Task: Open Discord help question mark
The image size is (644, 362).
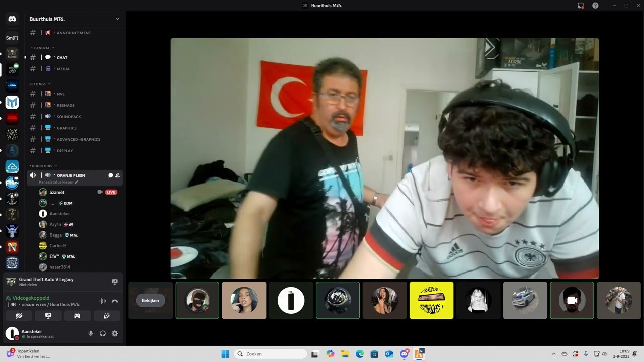Action: point(595,6)
